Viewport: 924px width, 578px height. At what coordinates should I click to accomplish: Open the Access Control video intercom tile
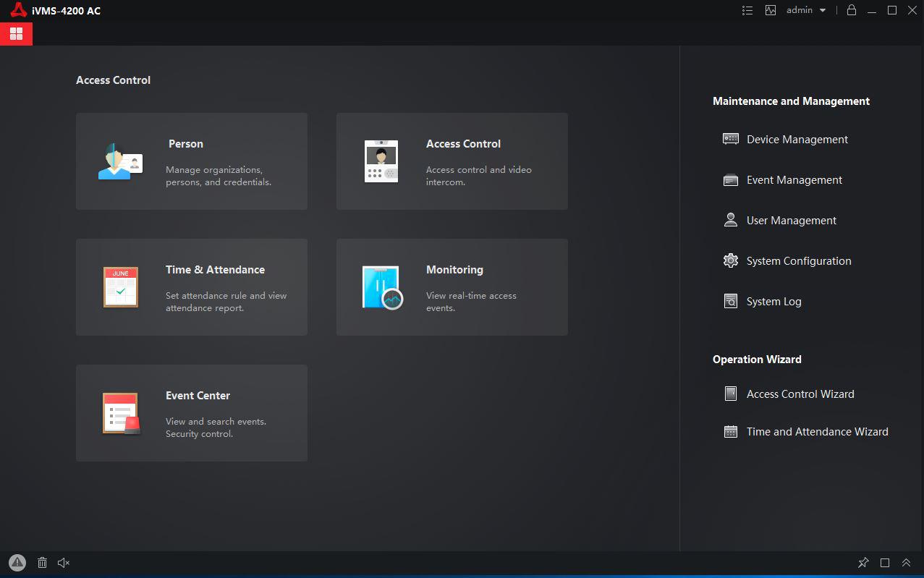pos(452,161)
